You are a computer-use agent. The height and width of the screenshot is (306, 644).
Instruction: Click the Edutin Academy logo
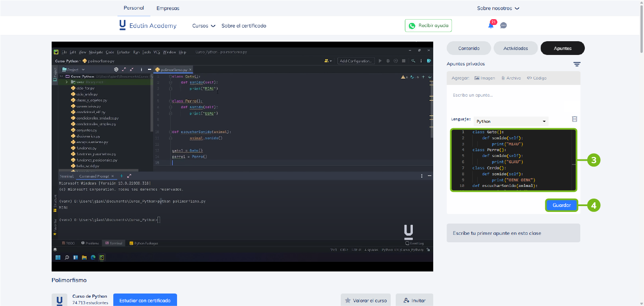click(148, 25)
